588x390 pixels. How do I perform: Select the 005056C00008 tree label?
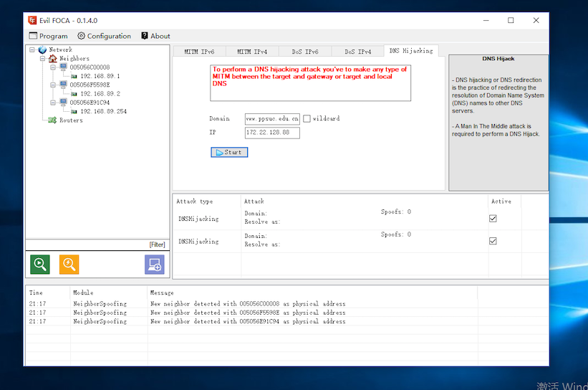point(90,67)
